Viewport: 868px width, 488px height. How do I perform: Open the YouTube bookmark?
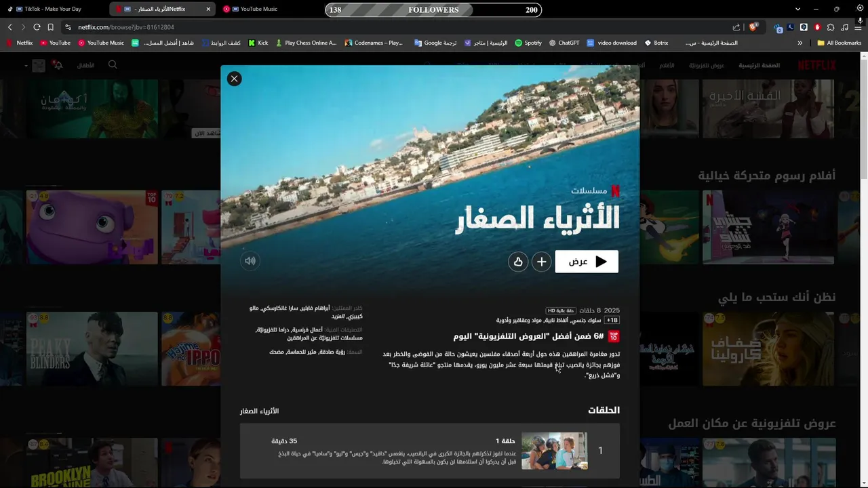tap(55, 43)
